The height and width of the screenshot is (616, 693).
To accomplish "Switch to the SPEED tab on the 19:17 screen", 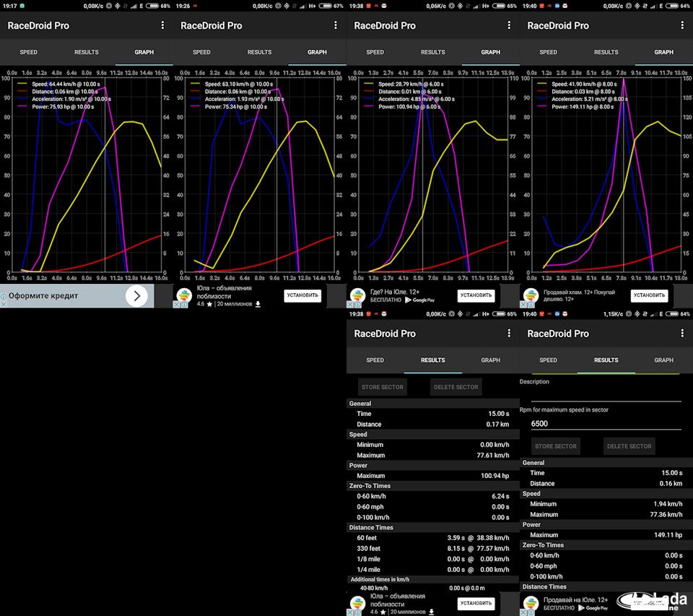I will pyautogui.click(x=29, y=52).
